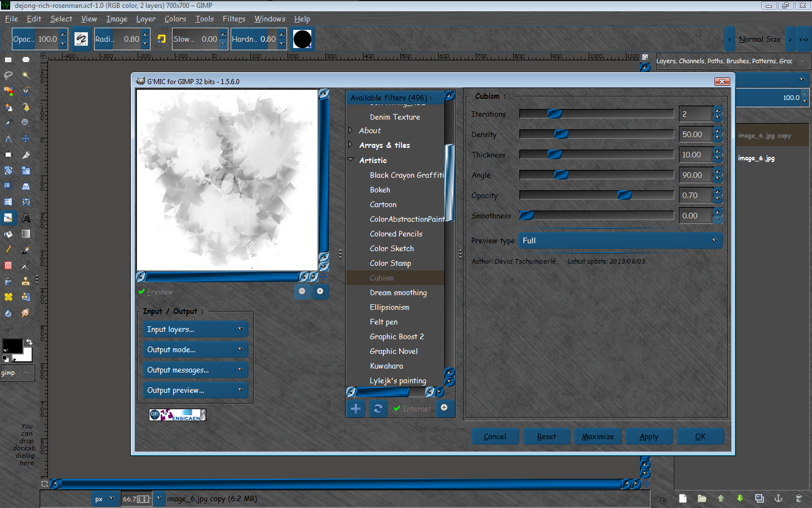Click the new layer page icon

683,498
